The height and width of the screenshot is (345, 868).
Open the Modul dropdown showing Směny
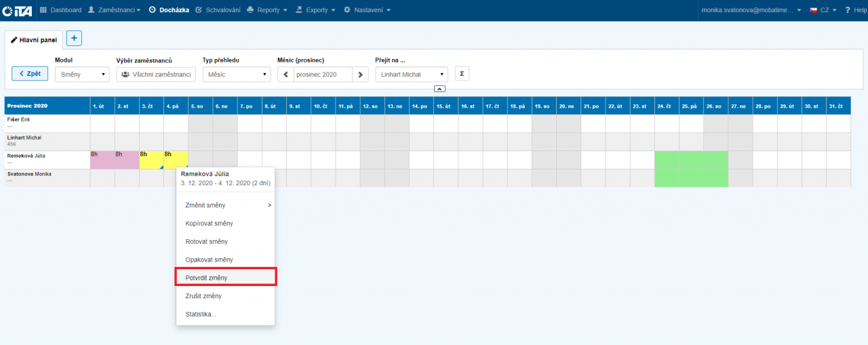pyautogui.click(x=81, y=75)
